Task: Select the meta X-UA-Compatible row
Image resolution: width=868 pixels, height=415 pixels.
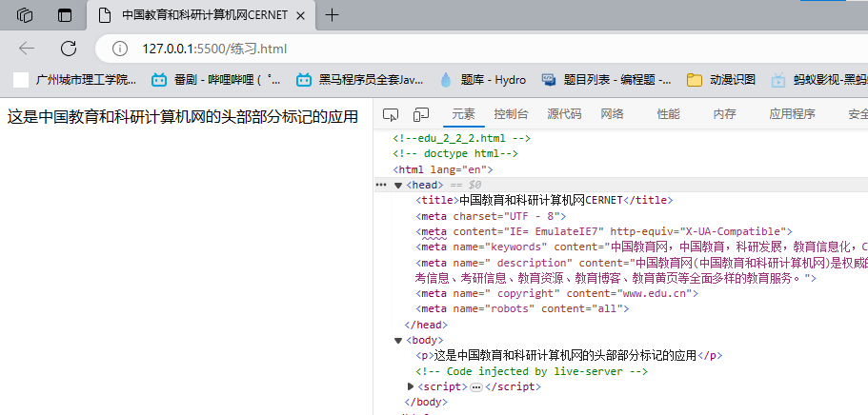Action: click(604, 231)
